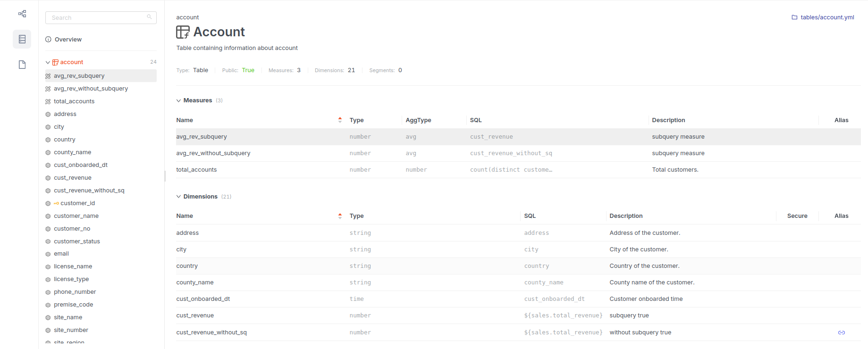Click 'Total customers.' description cell
The width and height of the screenshot is (868, 349).
[x=675, y=170]
